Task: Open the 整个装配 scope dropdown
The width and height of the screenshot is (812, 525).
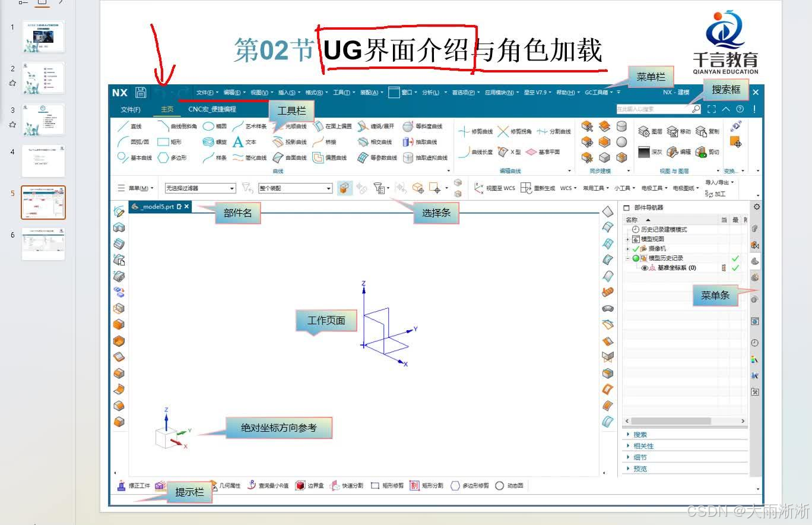Action: [x=295, y=188]
